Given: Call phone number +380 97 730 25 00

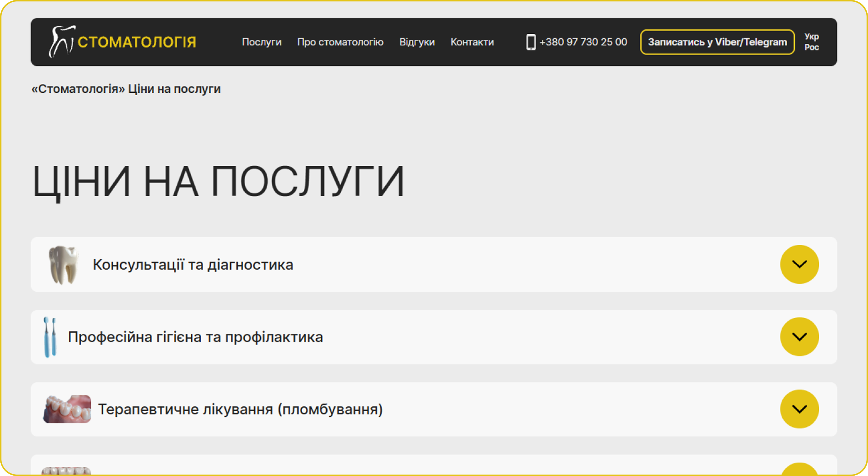Looking at the screenshot, I should (x=583, y=42).
